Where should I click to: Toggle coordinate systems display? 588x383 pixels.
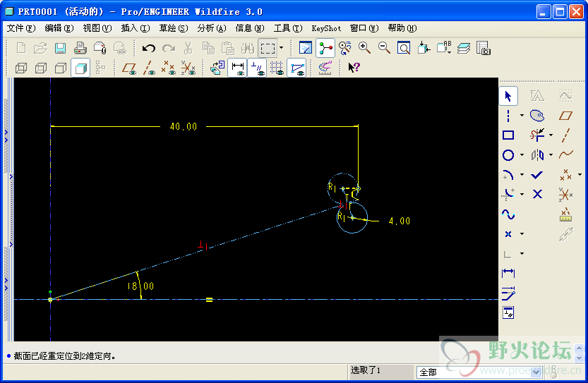coord(188,68)
